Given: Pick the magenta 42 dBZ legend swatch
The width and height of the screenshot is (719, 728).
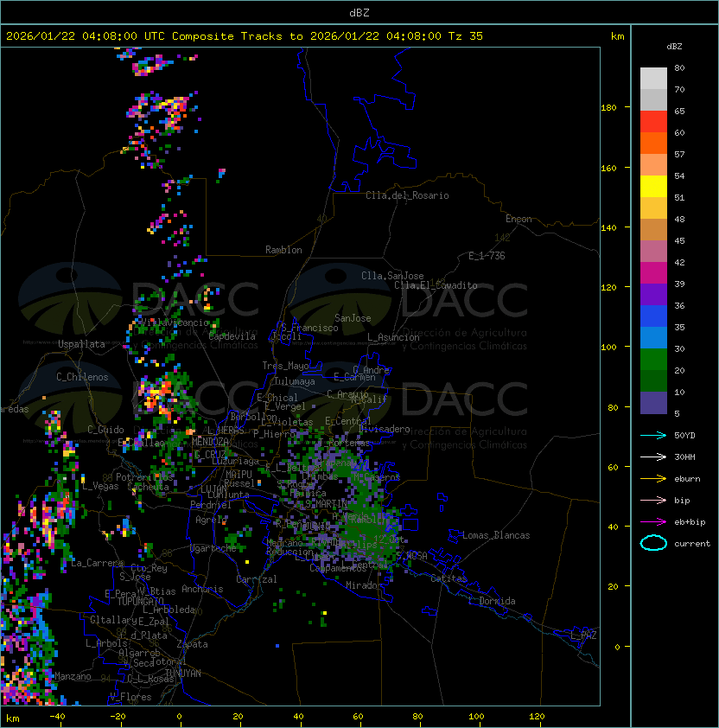Looking at the screenshot, I should (653, 272).
